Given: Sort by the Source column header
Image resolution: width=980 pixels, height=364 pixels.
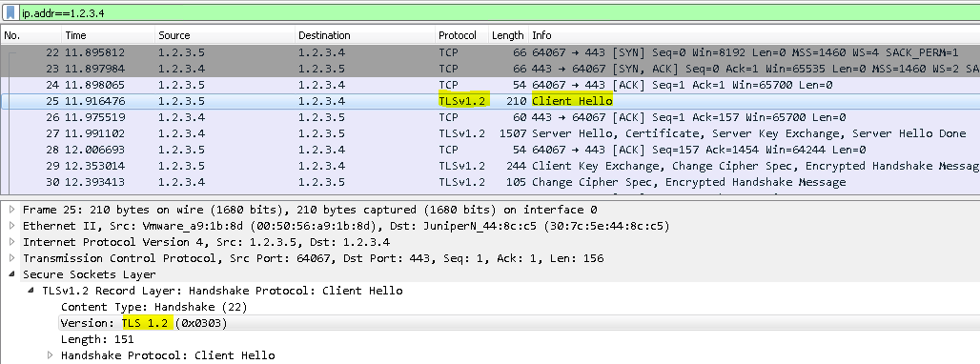Looking at the screenshot, I should point(224,35).
